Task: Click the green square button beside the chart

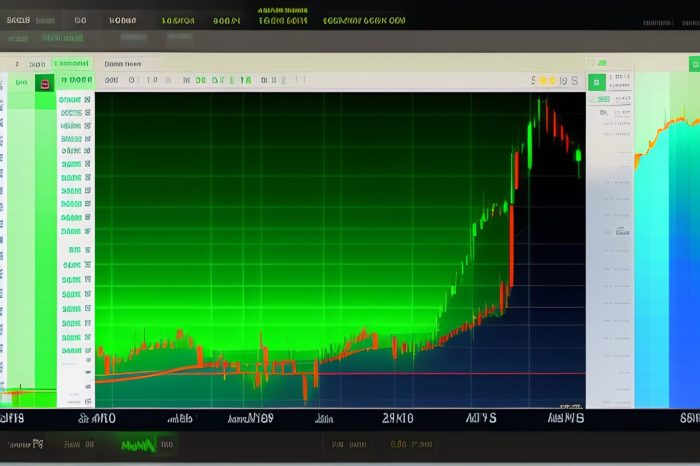Action: (597, 83)
